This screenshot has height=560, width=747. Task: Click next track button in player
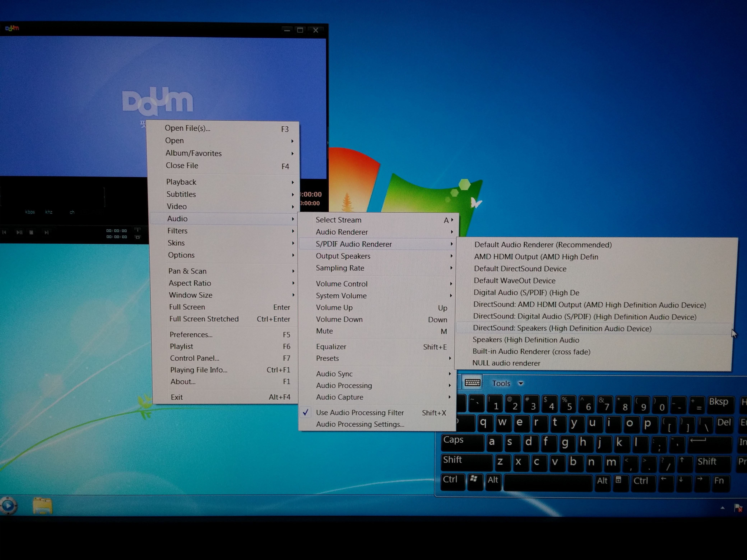click(47, 232)
